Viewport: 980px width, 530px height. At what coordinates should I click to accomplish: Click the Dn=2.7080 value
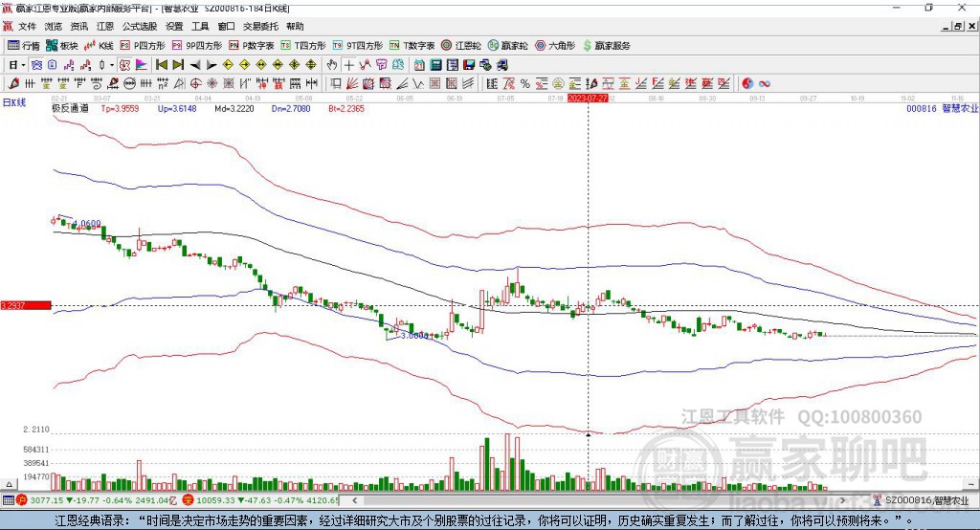291,108
